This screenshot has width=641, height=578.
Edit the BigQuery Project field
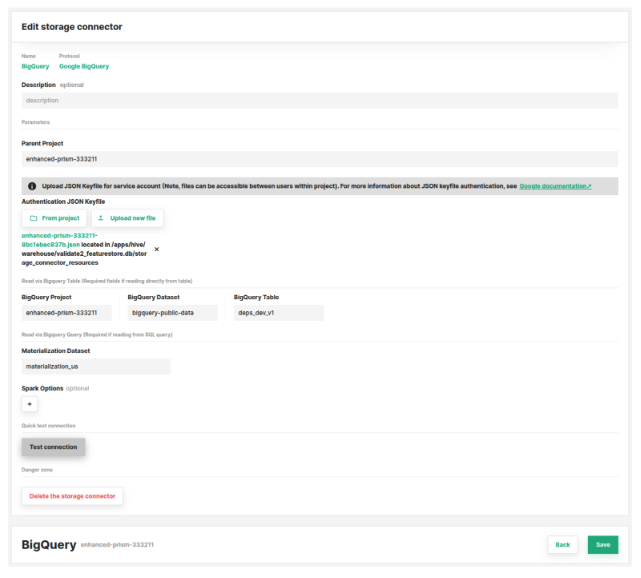pos(67,313)
